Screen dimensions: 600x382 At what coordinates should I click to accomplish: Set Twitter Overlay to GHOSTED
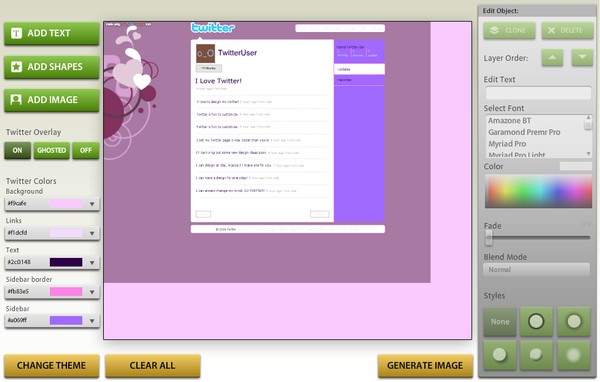coord(52,150)
